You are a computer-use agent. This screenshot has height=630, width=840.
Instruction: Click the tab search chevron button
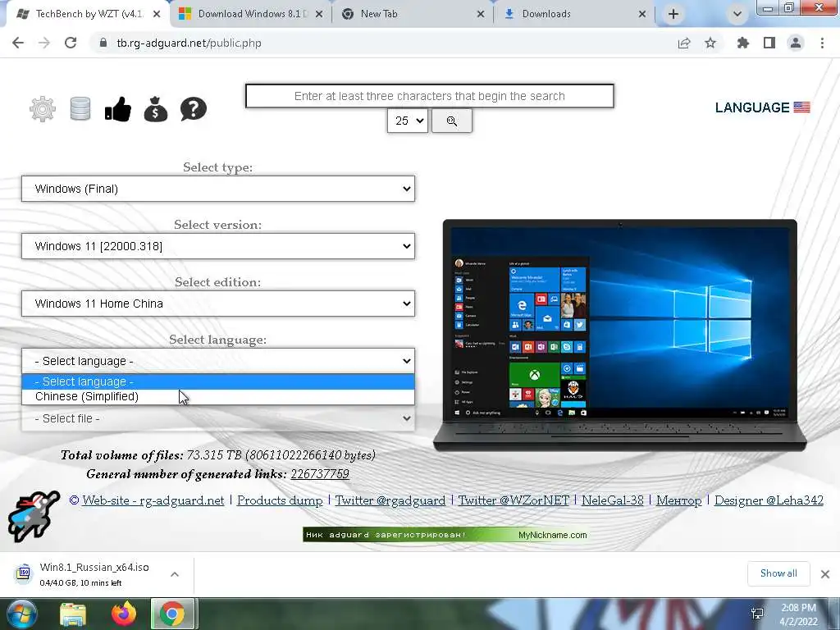(737, 14)
